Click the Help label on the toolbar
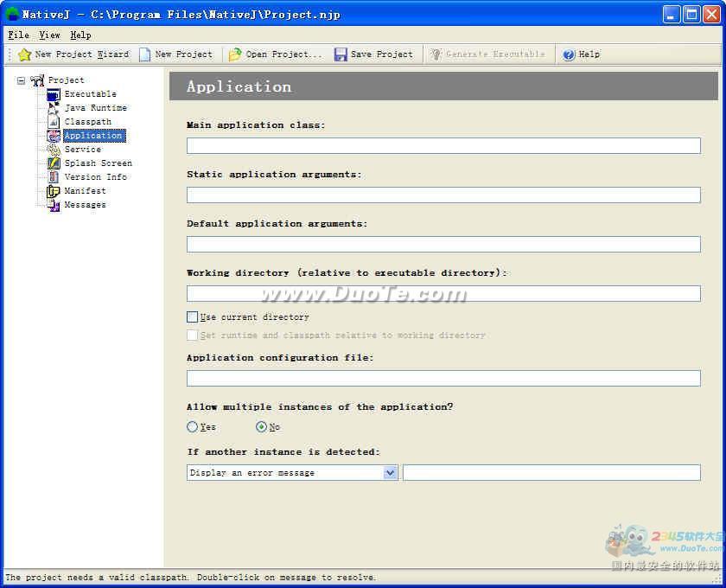The width and height of the screenshot is (726, 588). click(x=589, y=54)
